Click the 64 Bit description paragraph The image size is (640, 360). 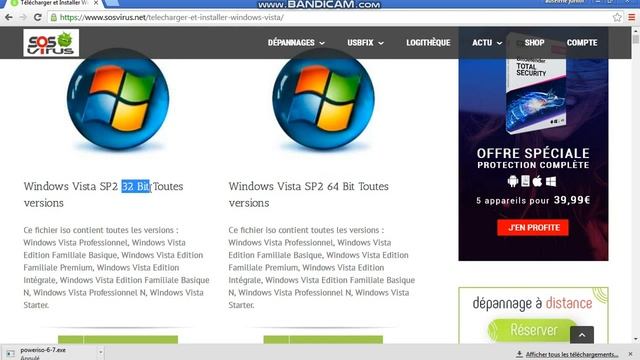coord(322,267)
